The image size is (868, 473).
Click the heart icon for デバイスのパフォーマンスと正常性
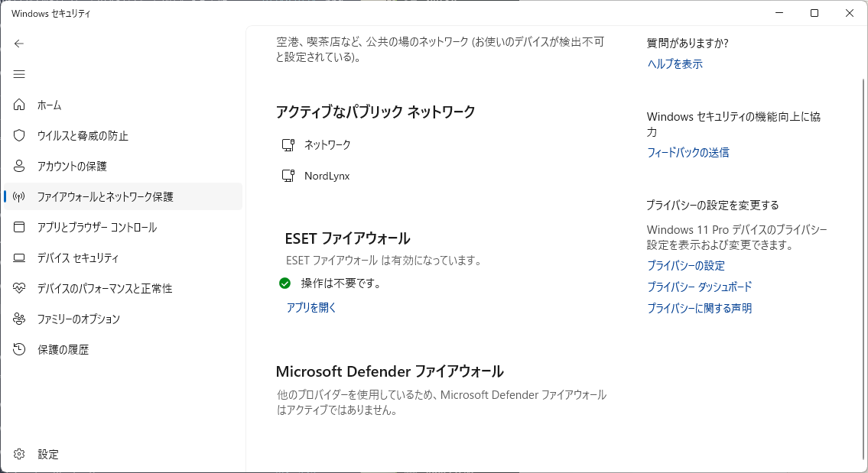point(20,288)
